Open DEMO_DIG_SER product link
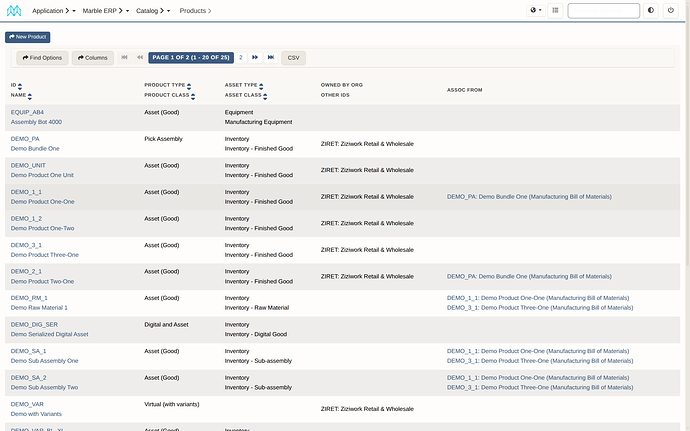The width and height of the screenshot is (690, 431). [x=34, y=324]
